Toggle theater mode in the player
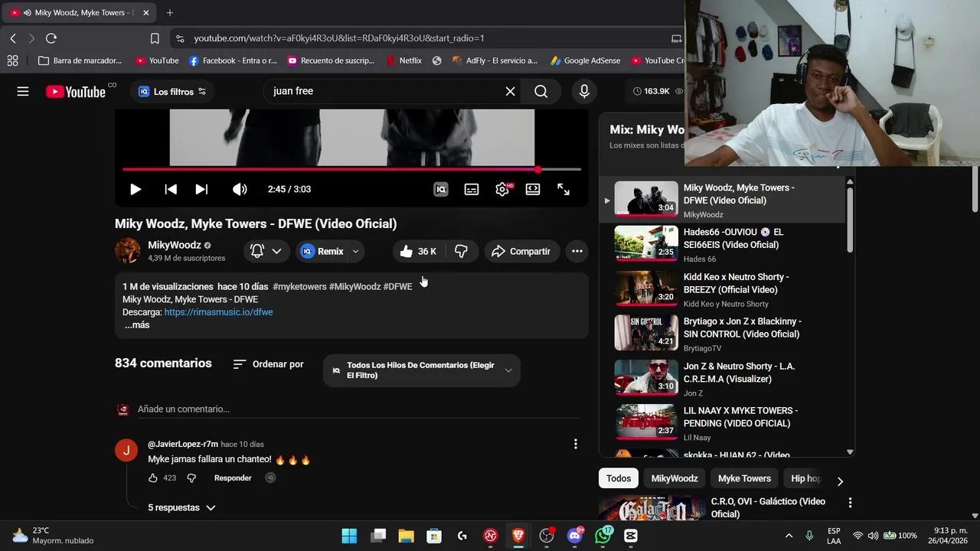Screen dimensions: 980x551 [x=533, y=189]
